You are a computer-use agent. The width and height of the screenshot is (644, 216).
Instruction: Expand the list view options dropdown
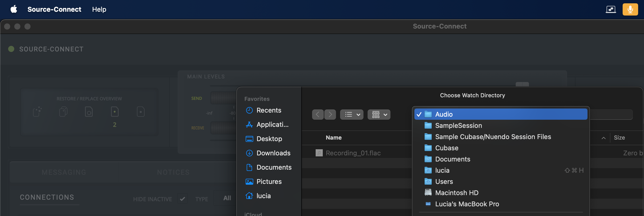352,115
